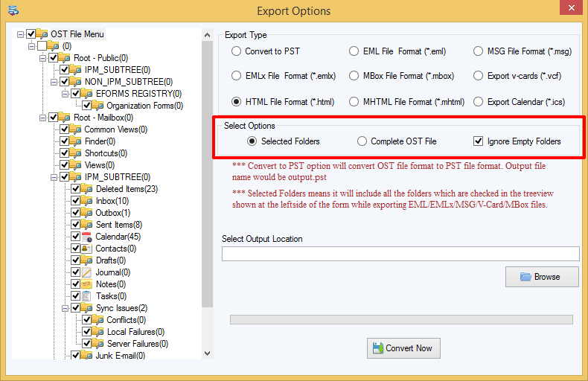The height and width of the screenshot is (381, 588).
Task: Click the tree scrollbar up arrow
Action: click(207, 35)
